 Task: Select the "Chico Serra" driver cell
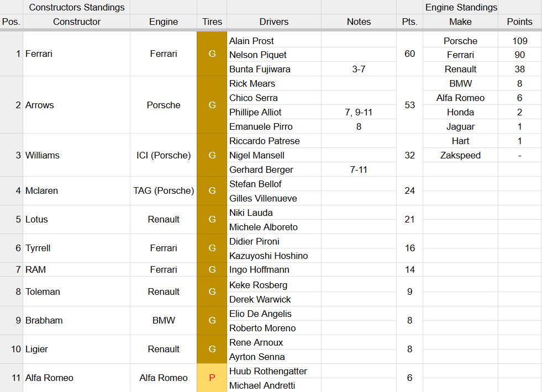(x=274, y=98)
